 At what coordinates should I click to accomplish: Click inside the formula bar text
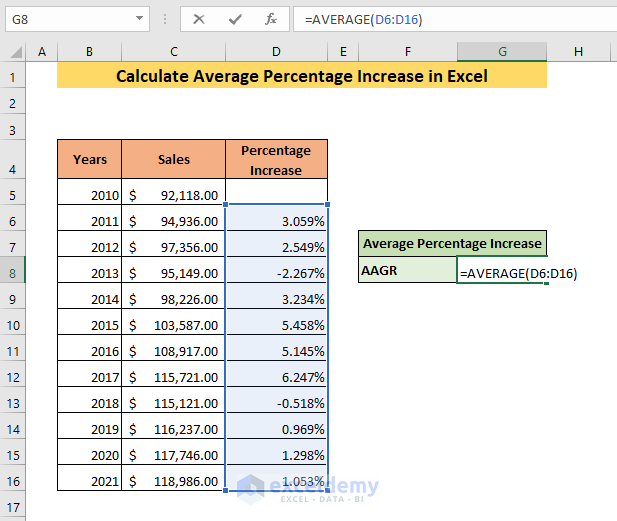pos(455,19)
